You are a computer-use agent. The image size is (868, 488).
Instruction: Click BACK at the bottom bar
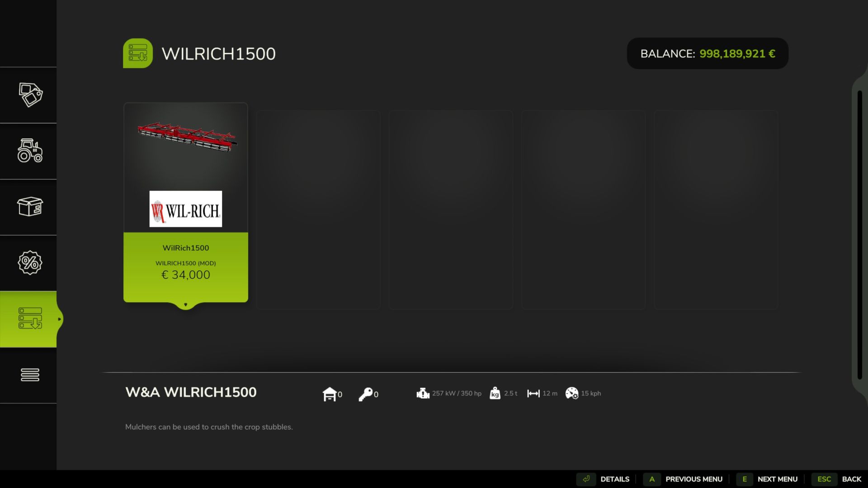(x=852, y=479)
